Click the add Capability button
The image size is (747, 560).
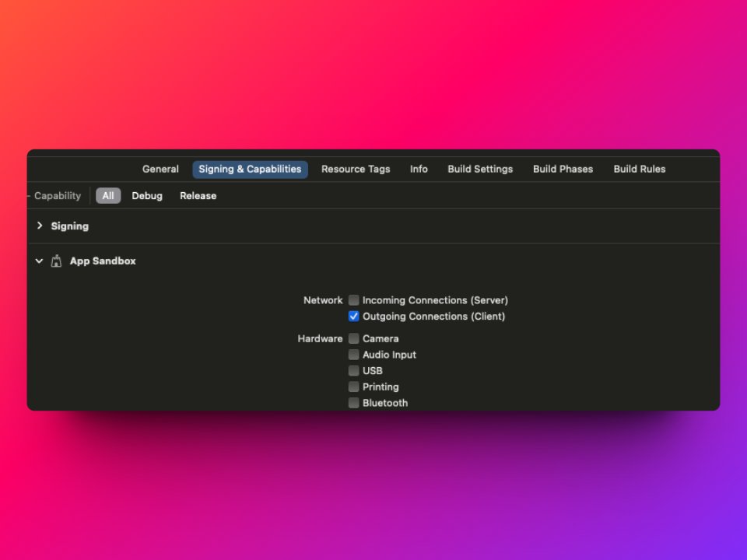point(54,196)
